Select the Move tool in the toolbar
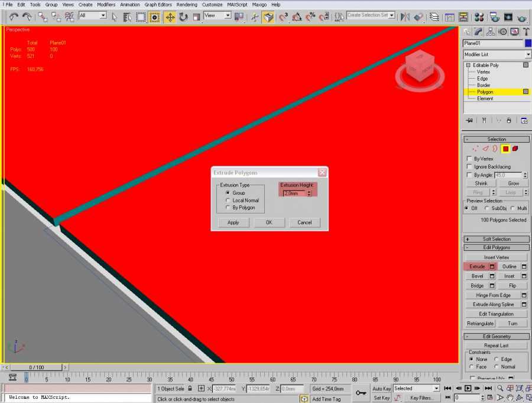Viewport: 532px width, 403px height. [x=170, y=17]
